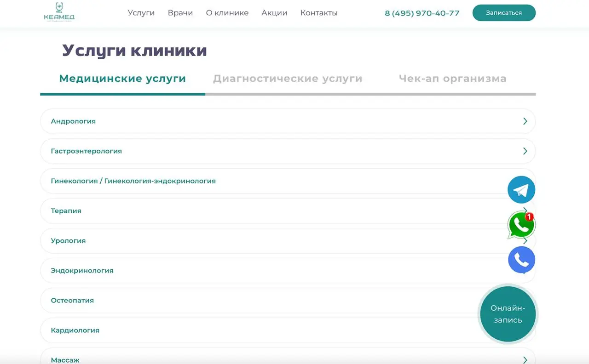Click the Кеамед clinic logo
The width and height of the screenshot is (589, 364).
59,12
